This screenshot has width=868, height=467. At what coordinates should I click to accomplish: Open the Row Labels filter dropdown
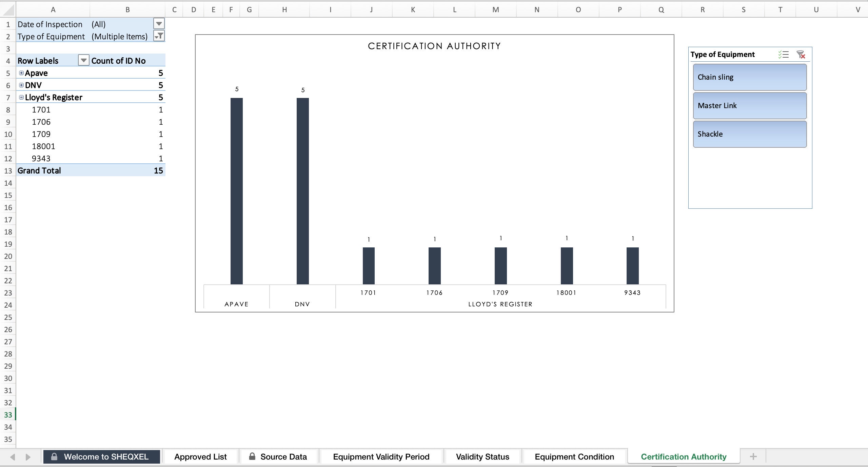tap(83, 60)
